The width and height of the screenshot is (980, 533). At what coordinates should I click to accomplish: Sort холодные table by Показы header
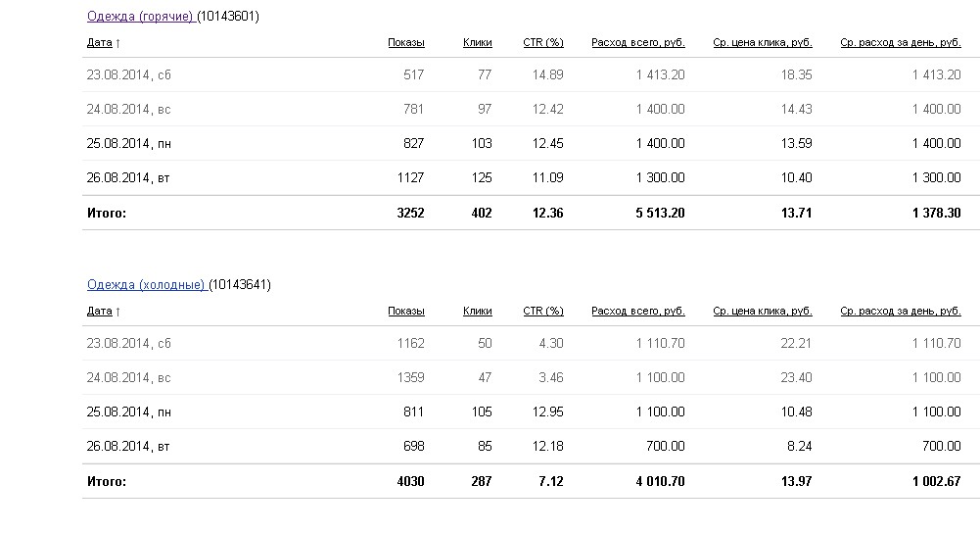[x=405, y=312]
